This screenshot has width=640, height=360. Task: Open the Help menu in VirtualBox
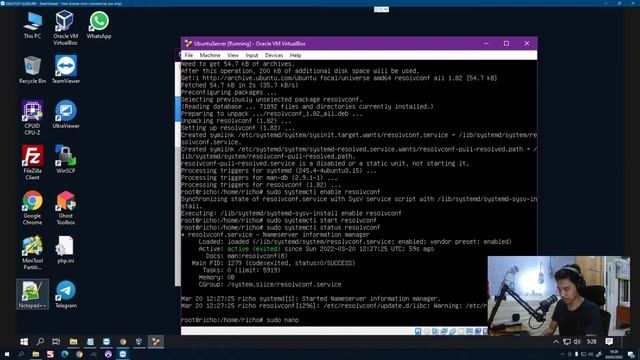pyautogui.click(x=295, y=55)
